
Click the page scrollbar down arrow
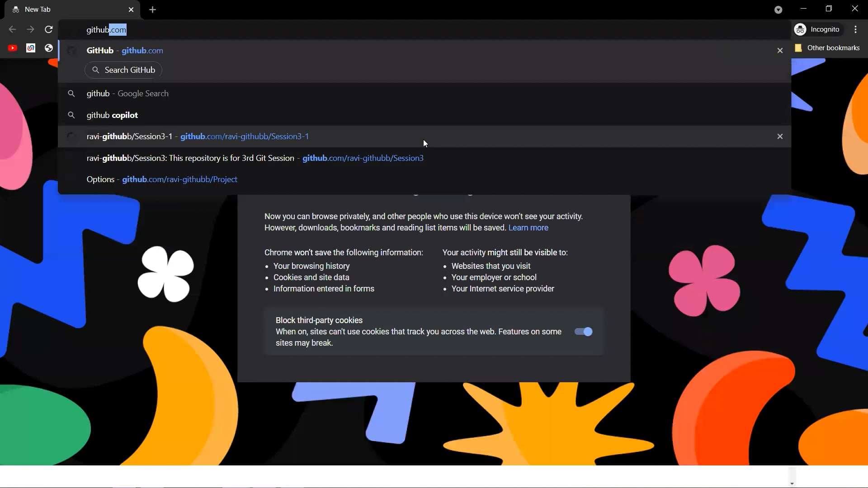coord(792,484)
